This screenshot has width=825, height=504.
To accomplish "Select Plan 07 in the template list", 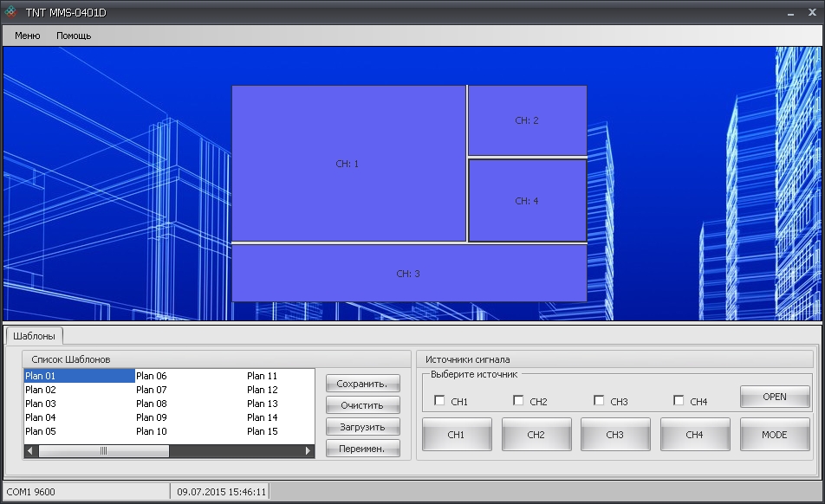I will coord(152,390).
